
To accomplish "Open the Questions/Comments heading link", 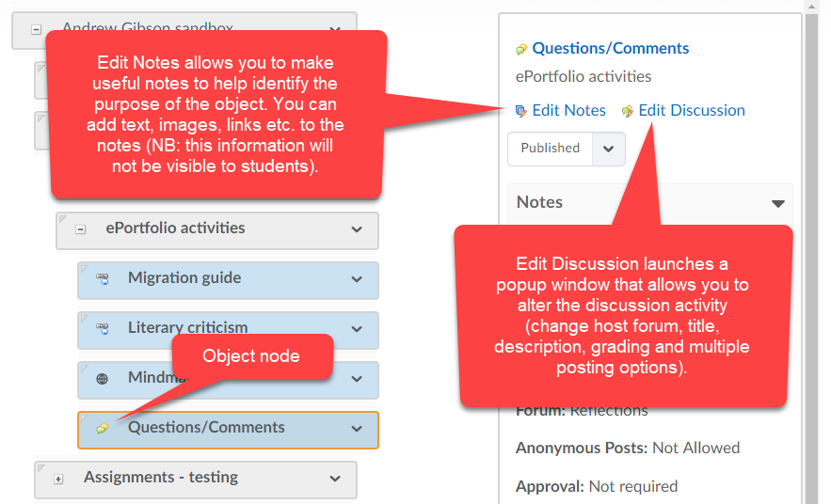I will (x=611, y=48).
